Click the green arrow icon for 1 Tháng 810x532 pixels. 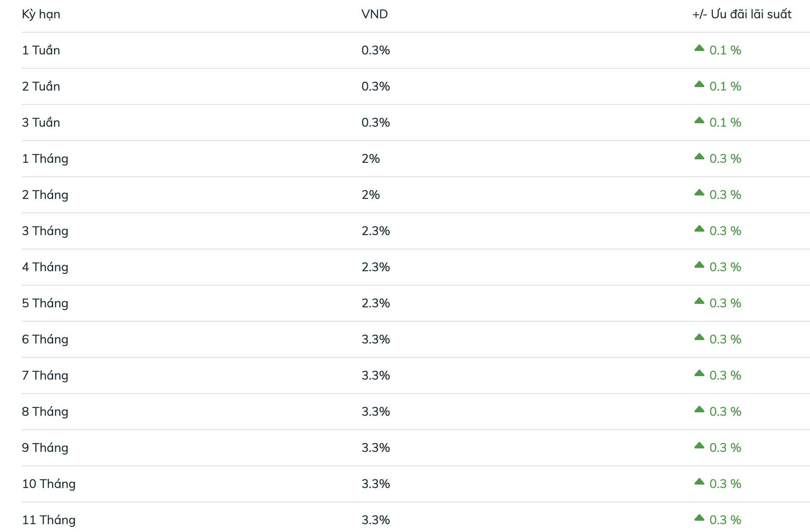pos(699,156)
